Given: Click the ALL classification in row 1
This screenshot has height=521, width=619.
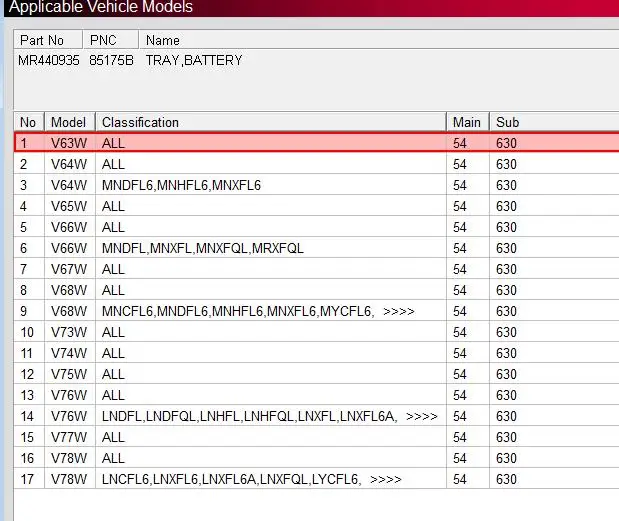Looking at the screenshot, I should pyautogui.click(x=113, y=143).
